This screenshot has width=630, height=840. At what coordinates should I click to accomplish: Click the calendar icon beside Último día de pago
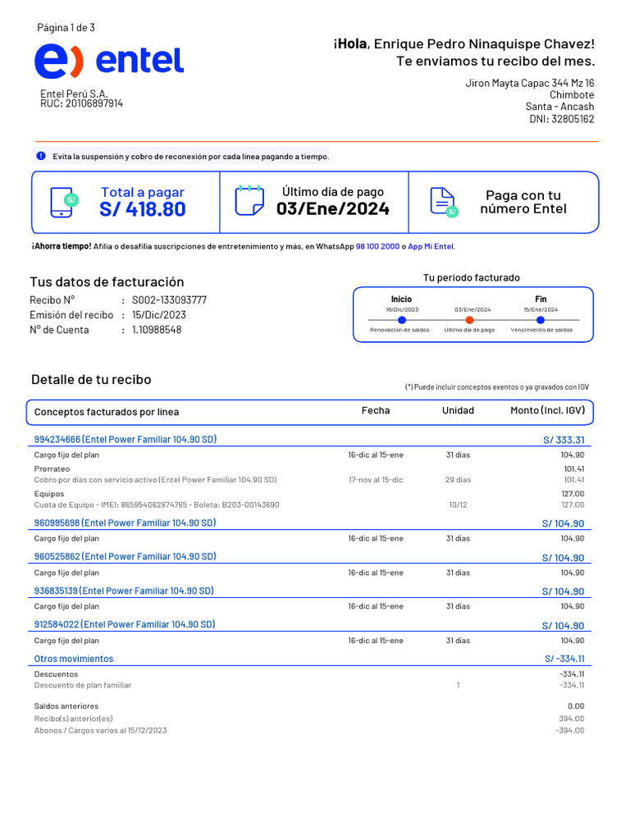[249, 200]
